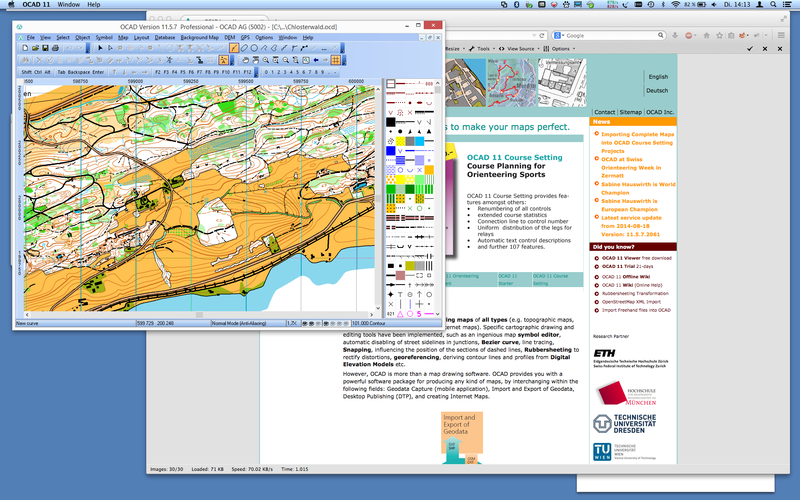Open the File menu in OCAD
Image resolution: width=800 pixels, height=500 pixels.
pyautogui.click(x=31, y=37)
